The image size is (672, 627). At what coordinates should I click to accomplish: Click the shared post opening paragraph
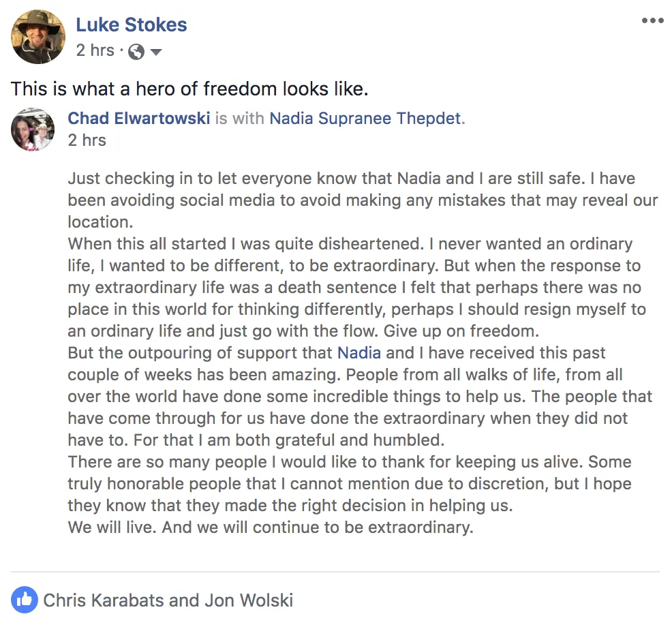point(363,200)
